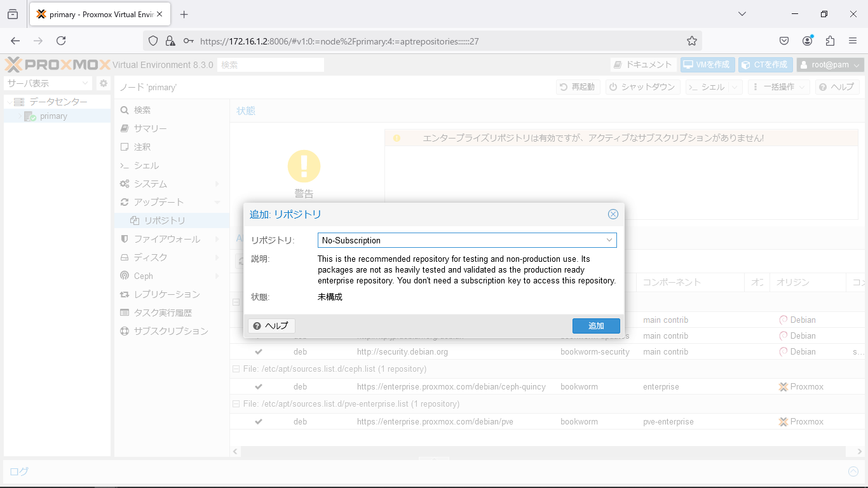Open ディスク in the node menu
868x488 pixels.
pyautogui.click(x=172, y=257)
